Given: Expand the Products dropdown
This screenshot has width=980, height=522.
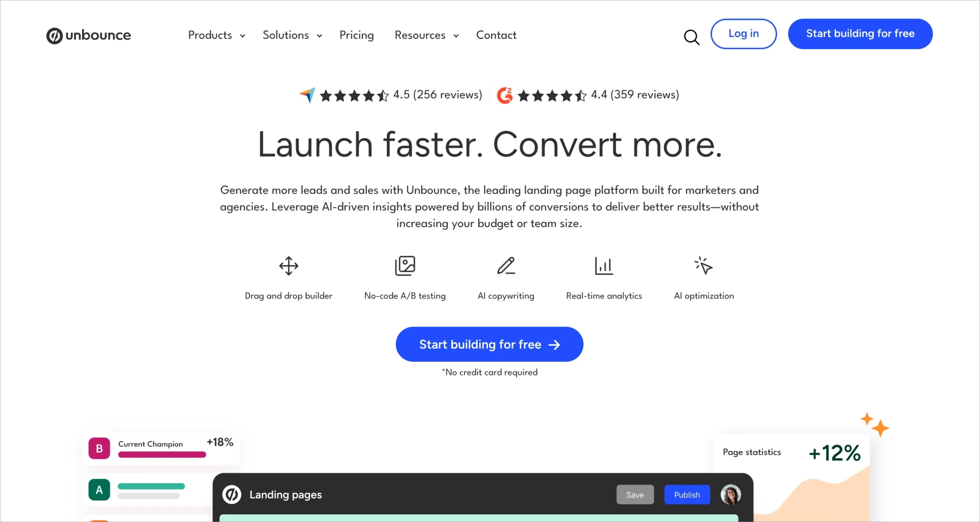Looking at the screenshot, I should (216, 35).
